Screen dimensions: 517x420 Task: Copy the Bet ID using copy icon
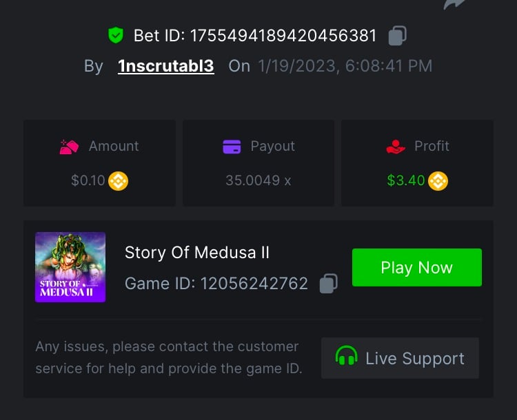pyautogui.click(x=397, y=35)
